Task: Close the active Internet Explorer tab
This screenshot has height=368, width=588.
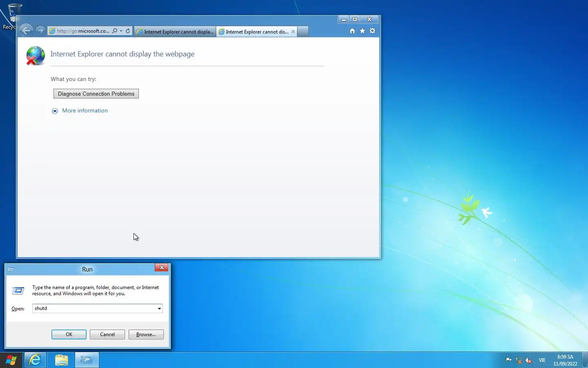Action: coord(293,31)
